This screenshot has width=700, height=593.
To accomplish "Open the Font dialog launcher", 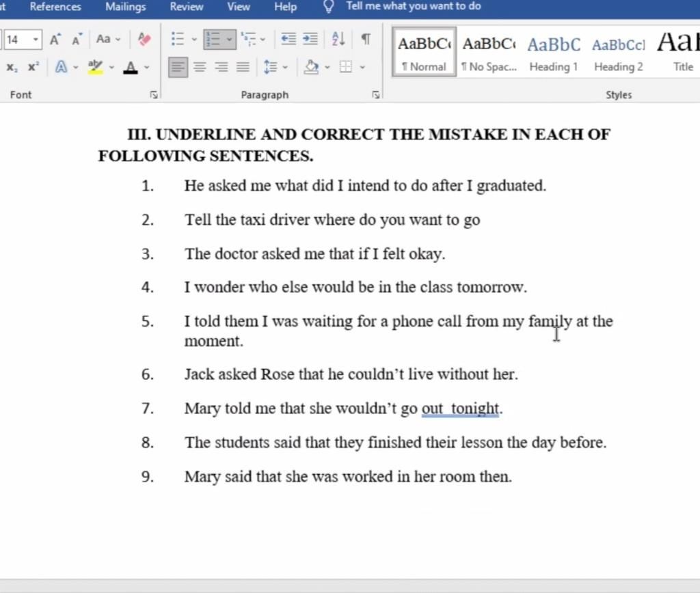I will 154,94.
